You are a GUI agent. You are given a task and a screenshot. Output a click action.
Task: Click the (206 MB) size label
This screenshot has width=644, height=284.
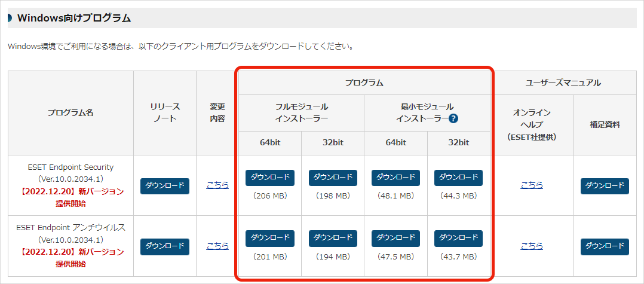pyautogui.click(x=270, y=197)
